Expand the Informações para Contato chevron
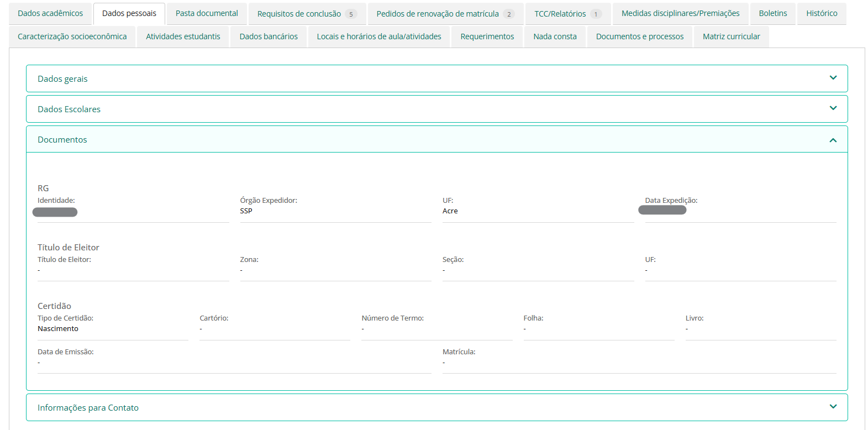 pos(833,407)
